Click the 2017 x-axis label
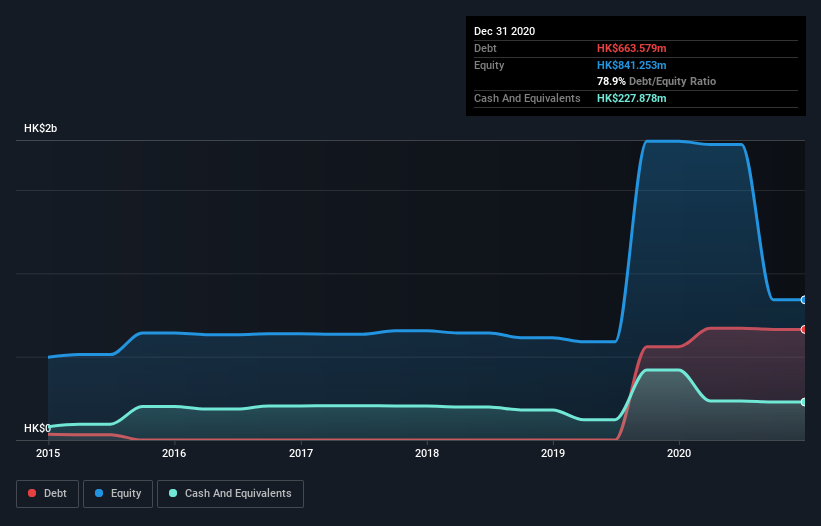Image resolution: width=821 pixels, height=526 pixels. (301, 453)
